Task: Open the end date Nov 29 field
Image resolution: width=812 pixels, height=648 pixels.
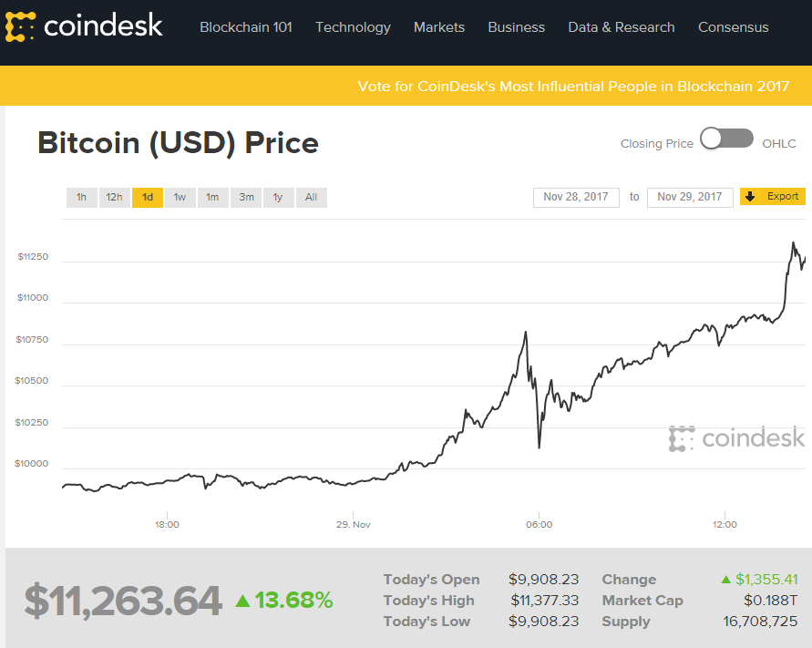Action: (690, 197)
